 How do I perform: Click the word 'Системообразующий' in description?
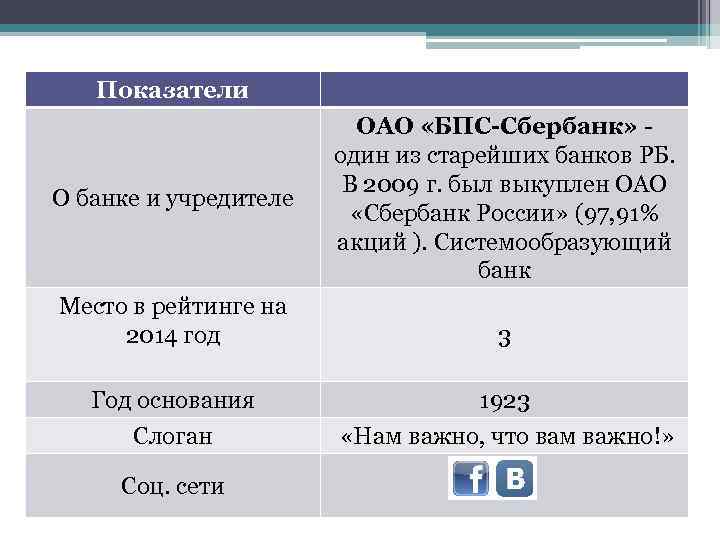[x=552, y=243]
